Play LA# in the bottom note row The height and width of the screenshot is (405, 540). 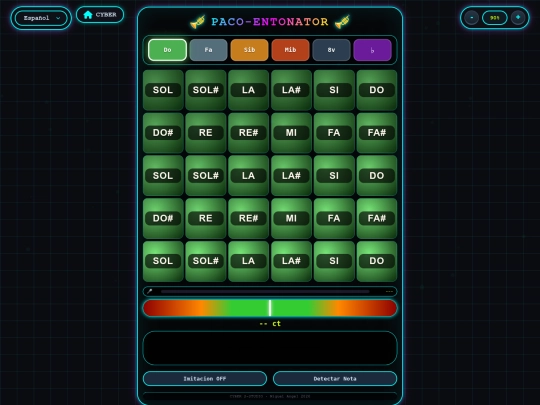291,261
